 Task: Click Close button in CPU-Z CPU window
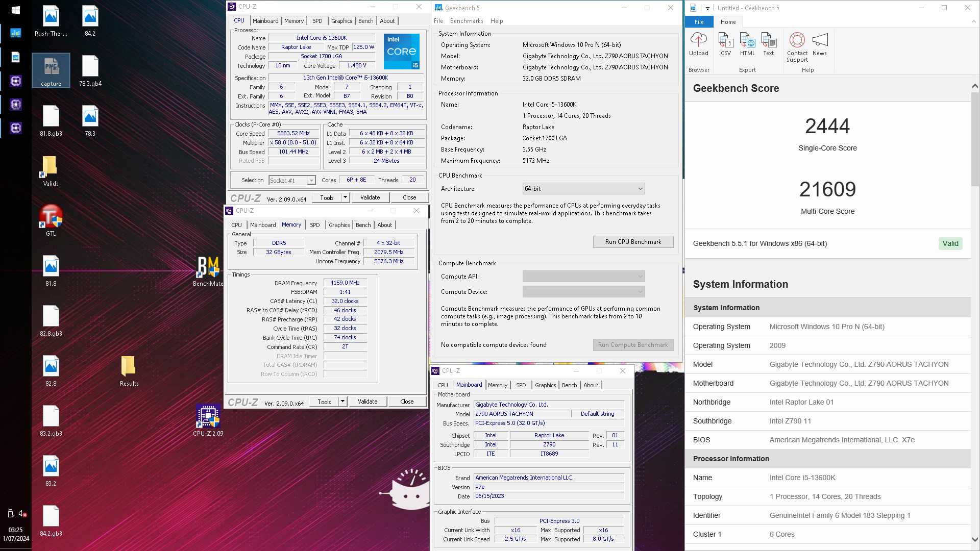pos(409,197)
